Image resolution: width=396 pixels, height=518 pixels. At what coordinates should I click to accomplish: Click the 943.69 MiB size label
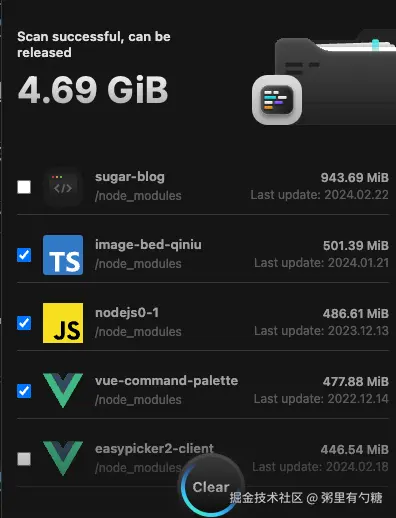[355, 178]
